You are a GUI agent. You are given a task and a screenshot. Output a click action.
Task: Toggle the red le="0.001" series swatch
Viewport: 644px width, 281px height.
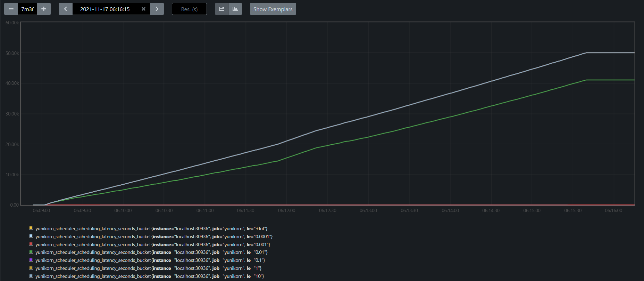[31, 244]
